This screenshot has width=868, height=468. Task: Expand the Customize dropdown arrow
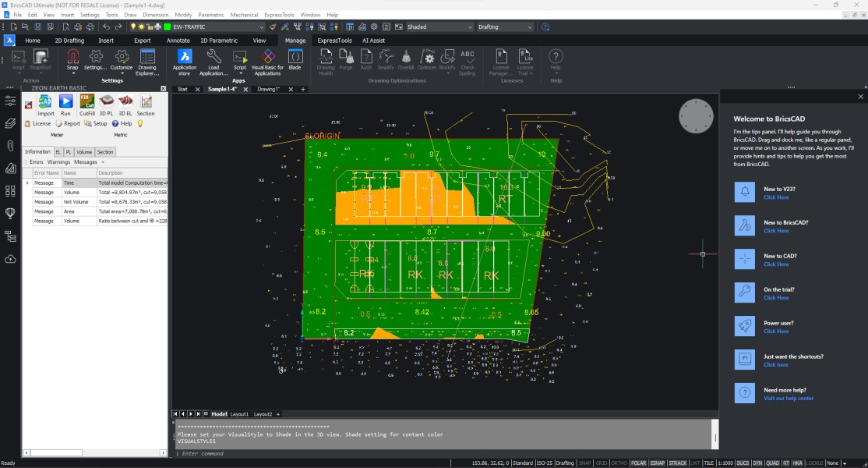122,73
